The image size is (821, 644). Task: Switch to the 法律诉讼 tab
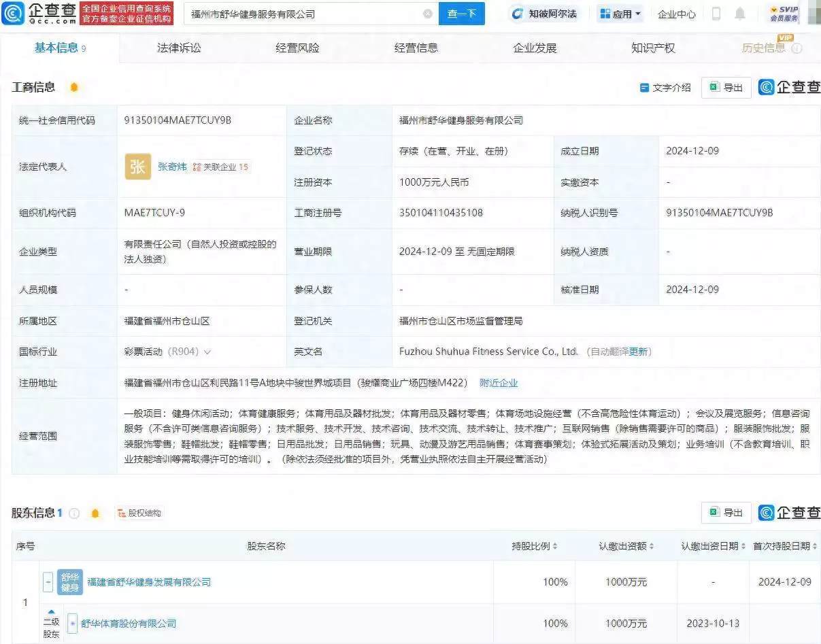click(179, 48)
